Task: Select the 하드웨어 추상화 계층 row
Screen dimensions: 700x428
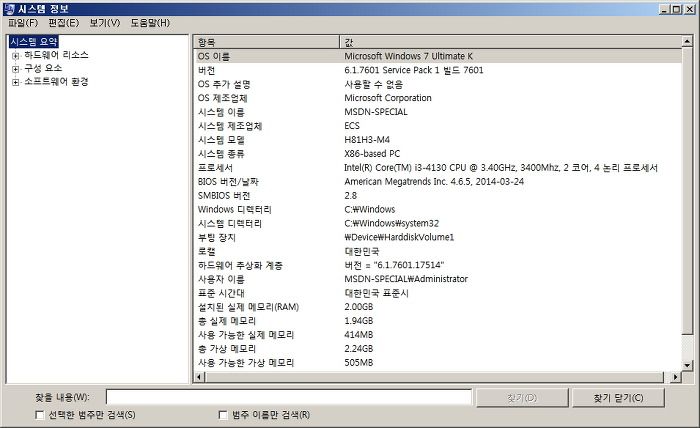Action: coord(438,265)
